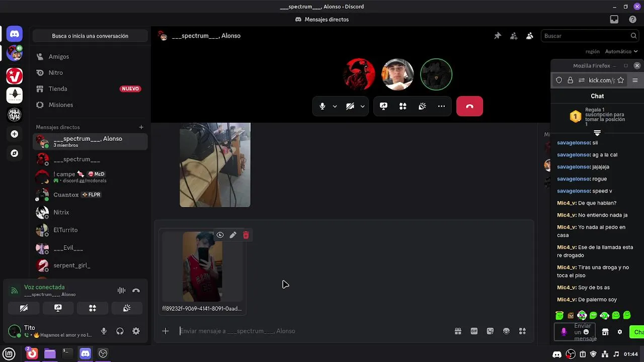Open Inbox icon in Discord title bar
This screenshot has width=644, height=362.
[x=614, y=20]
